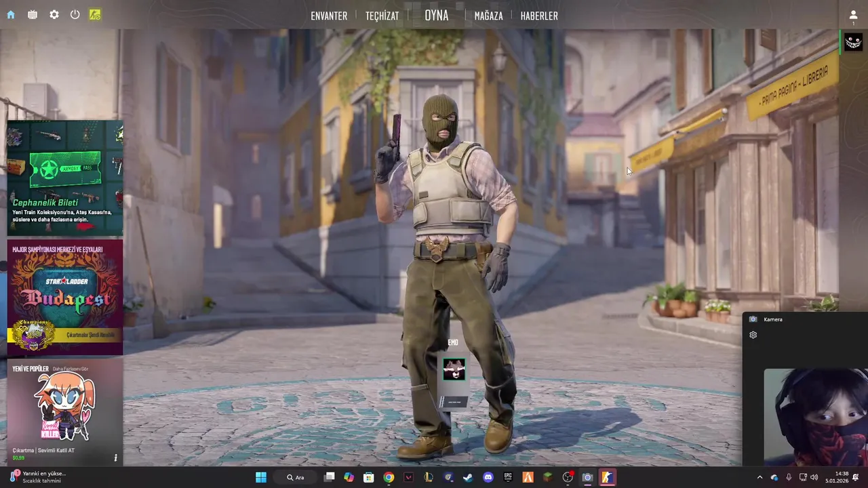
Task: Open the game settings gear icon
Action: (x=54, y=14)
